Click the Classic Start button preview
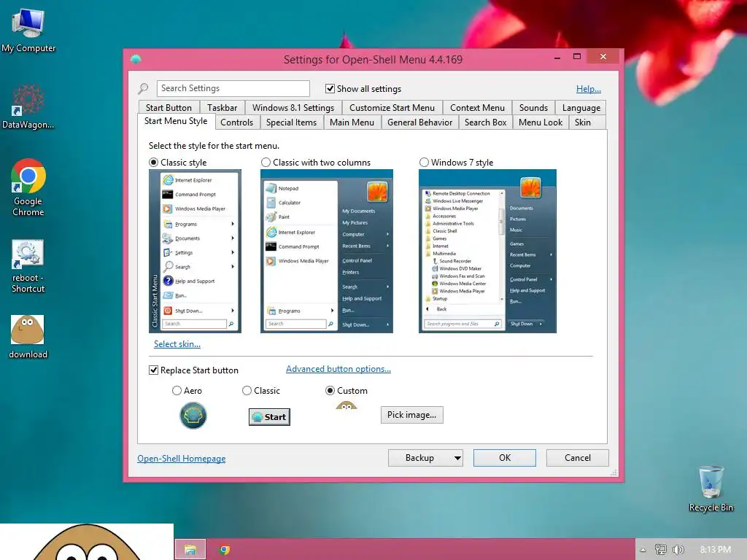 [x=269, y=417]
